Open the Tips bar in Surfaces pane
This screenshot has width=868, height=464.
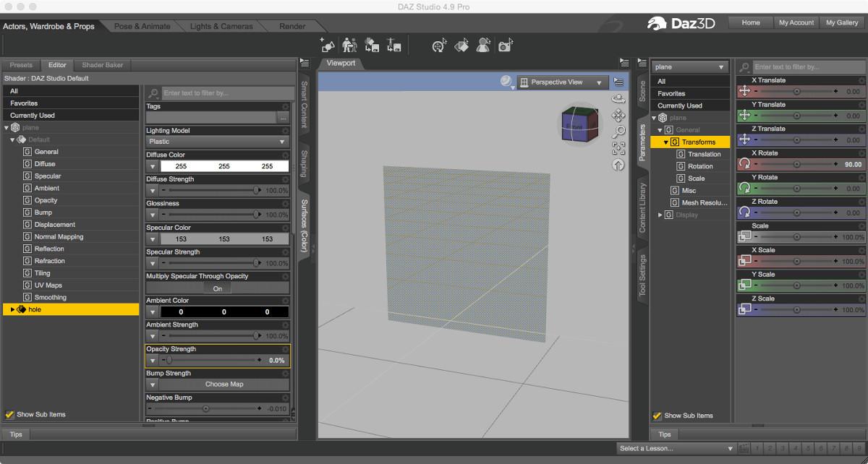coord(16,434)
